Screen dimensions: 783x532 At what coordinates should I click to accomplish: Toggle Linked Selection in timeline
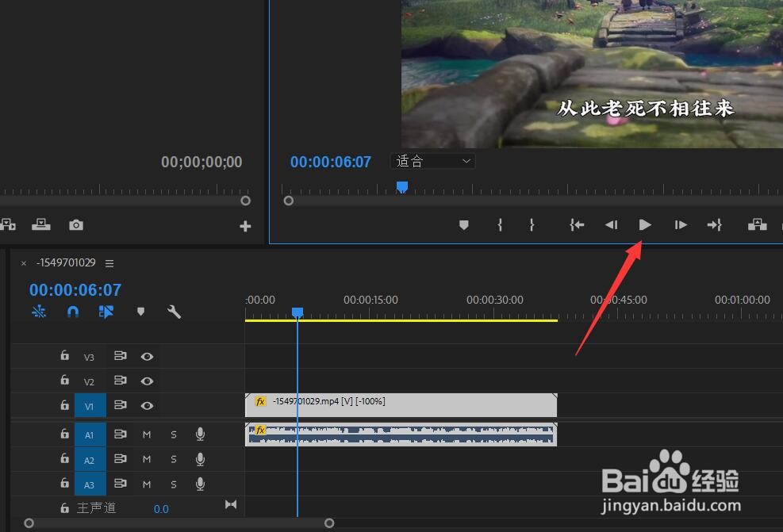pyautogui.click(x=106, y=312)
